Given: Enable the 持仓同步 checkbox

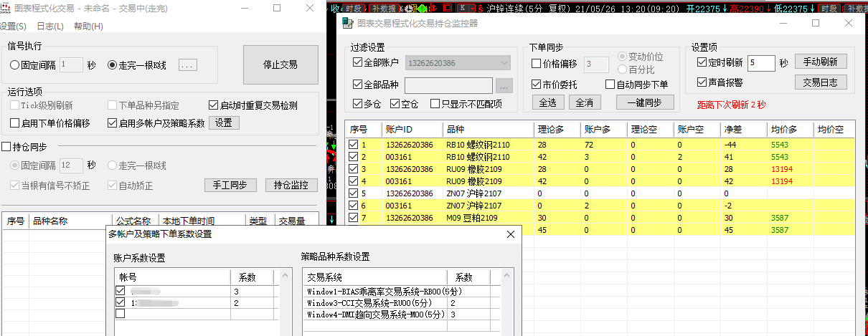Looking at the screenshot, I should (6, 147).
